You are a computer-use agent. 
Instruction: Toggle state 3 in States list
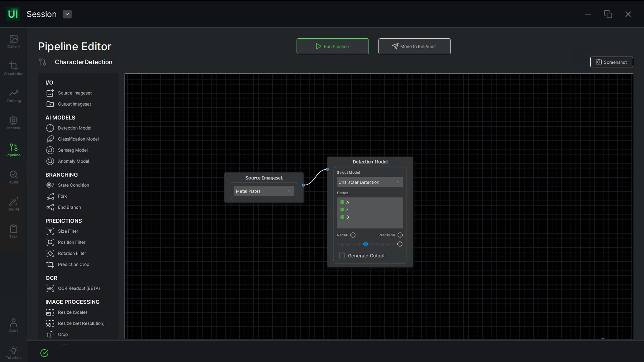[342, 217]
